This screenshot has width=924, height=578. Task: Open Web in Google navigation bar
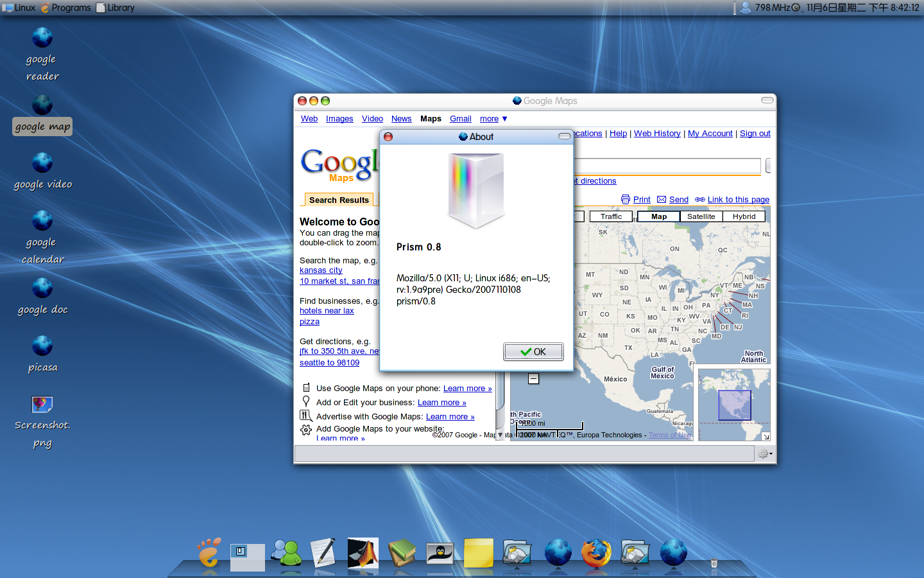click(x=309, y=119)
